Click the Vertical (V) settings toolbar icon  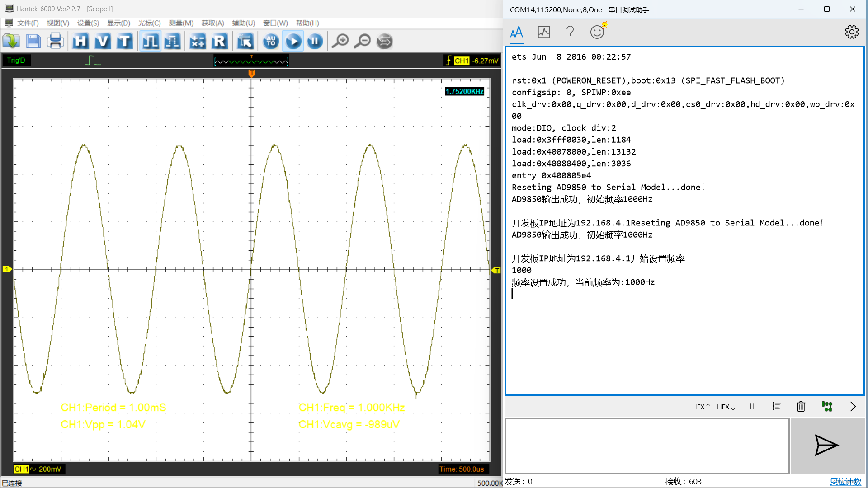point(103,42)
